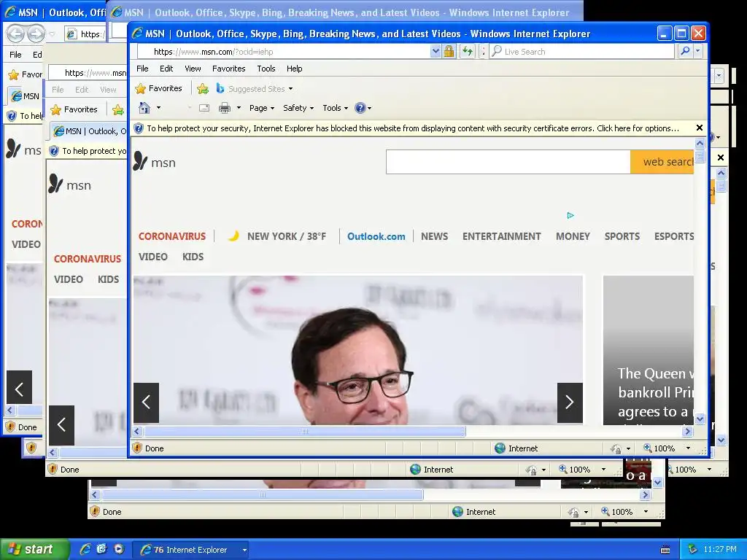Click front window horizontal scrollbar thumb

pos(305,432)
